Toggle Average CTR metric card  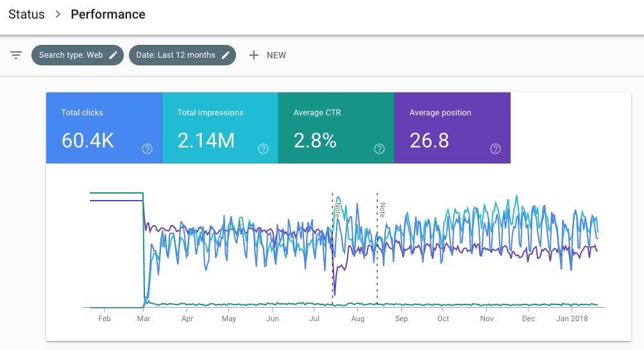[x=336, y=128]
